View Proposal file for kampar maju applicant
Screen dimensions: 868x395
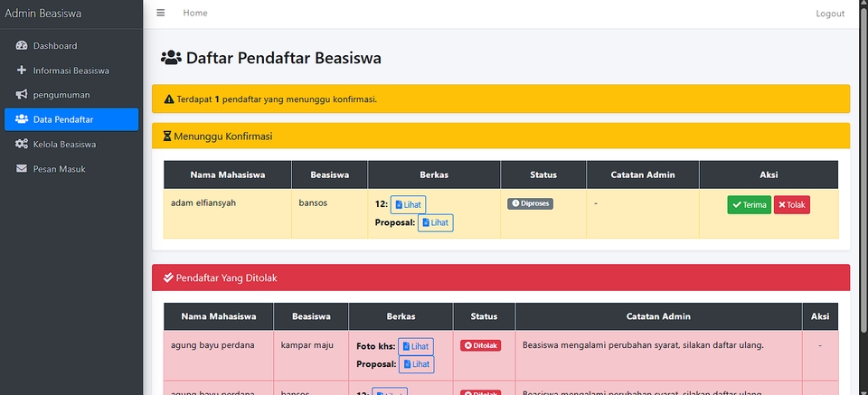click(416, 364)
